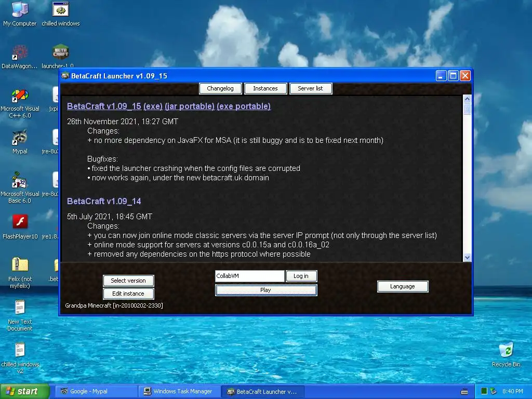Click the Play button
Image resolution: width=532 pixels, height=399 pixels.
[265, 290]
